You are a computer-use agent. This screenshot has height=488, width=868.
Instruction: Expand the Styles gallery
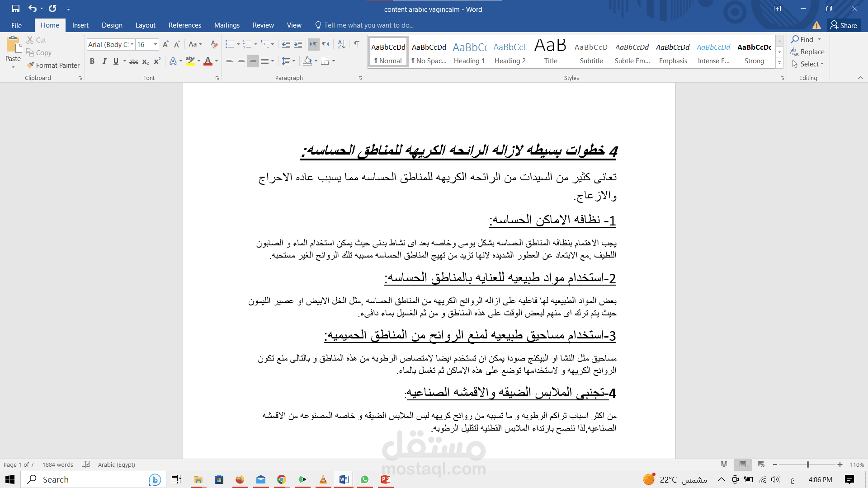779,63
